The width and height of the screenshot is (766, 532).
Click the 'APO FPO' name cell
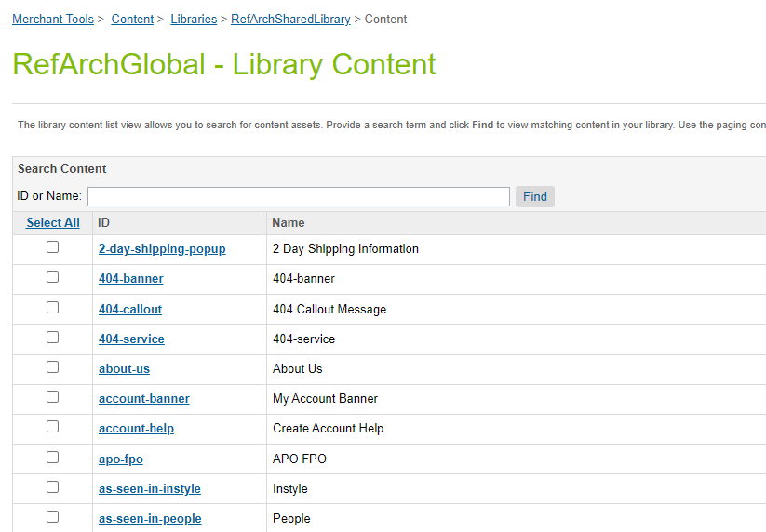tap(300, 459)
